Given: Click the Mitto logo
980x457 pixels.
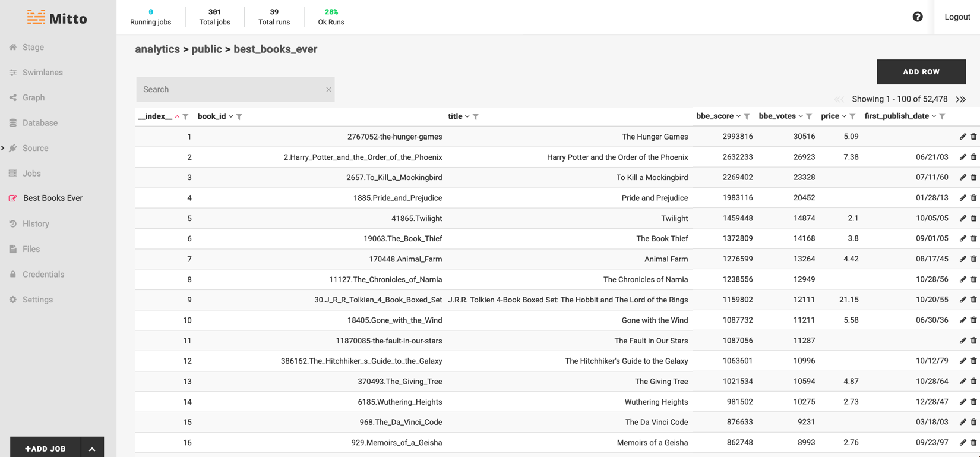Looking at the screenshot, I should click(x=57, y=18).
